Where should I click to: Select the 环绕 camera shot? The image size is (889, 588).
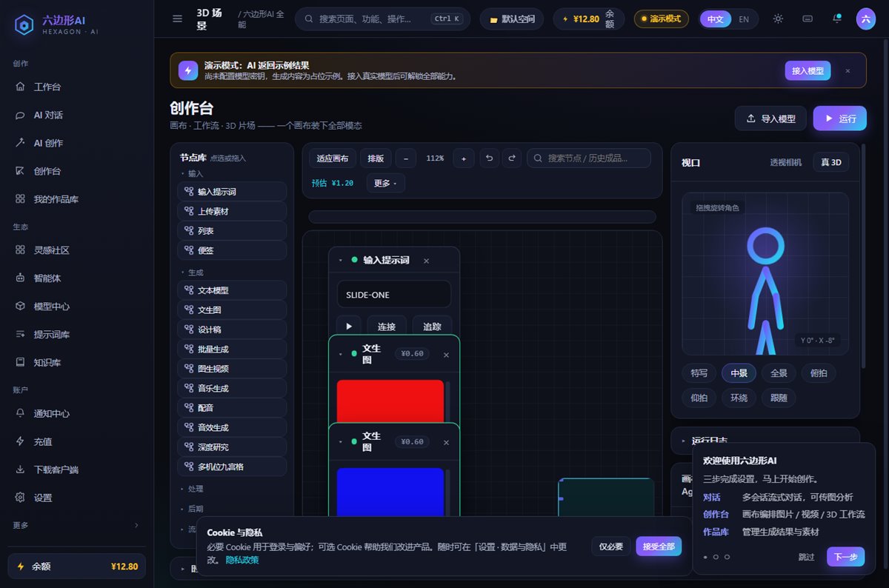[739, 398]
